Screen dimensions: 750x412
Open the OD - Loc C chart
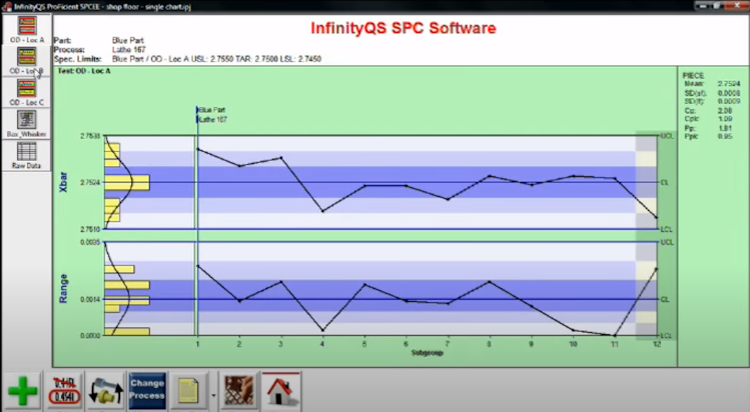27,92
